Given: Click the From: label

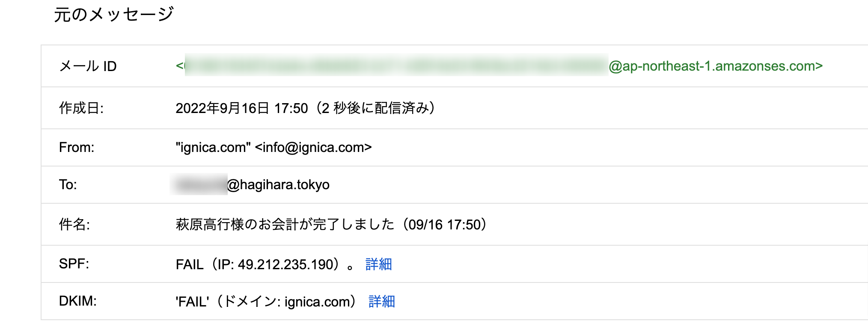Looking at the screenshot, I should click(77, 147).
